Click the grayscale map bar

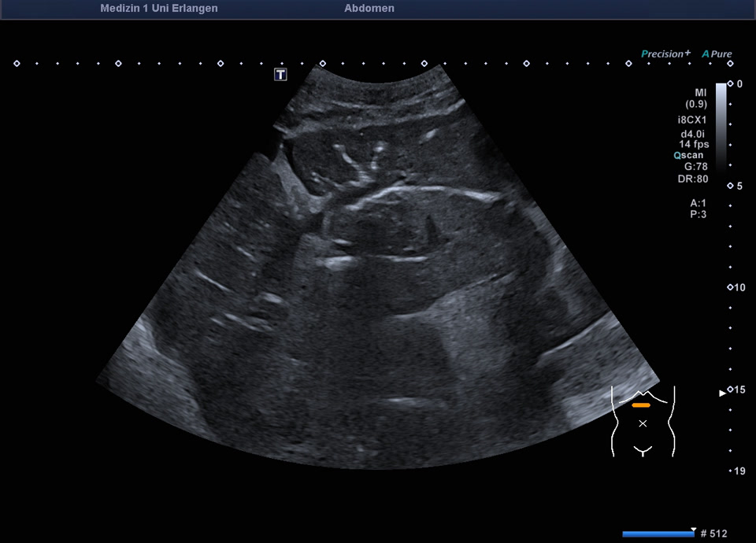coord(721,124)
